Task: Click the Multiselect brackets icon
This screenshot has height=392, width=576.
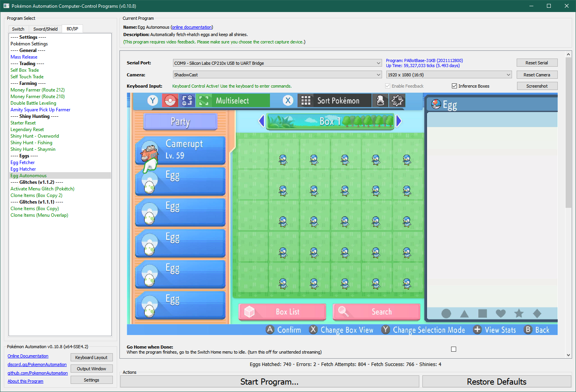Action: 204,101
